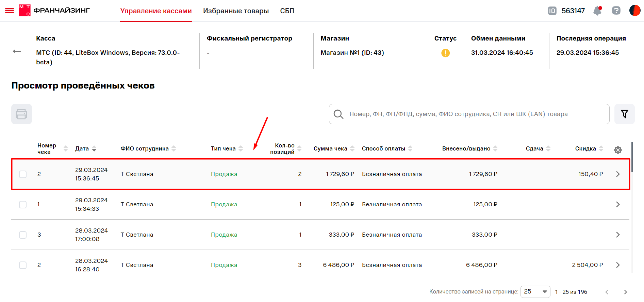Select checkbox for receipt at 15:34:33
This screenshot has width=644, height=302.
pyautogui.click(x=23, y=205)
